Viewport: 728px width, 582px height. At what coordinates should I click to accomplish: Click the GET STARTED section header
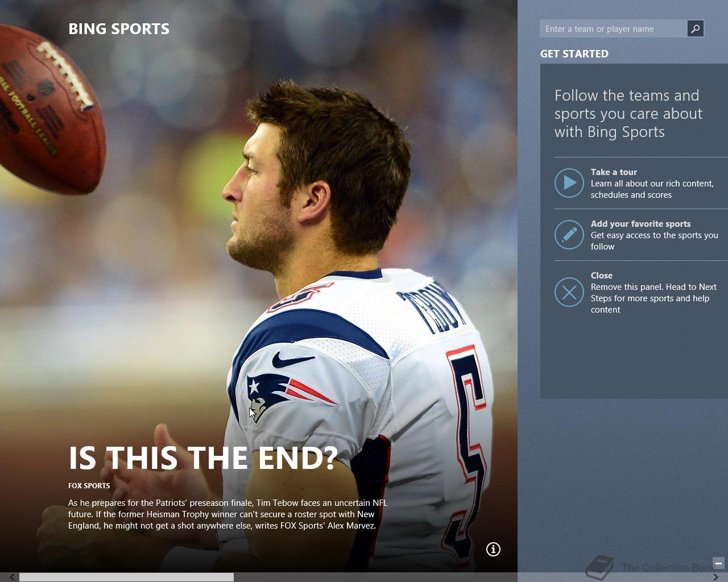coord(574,53)
